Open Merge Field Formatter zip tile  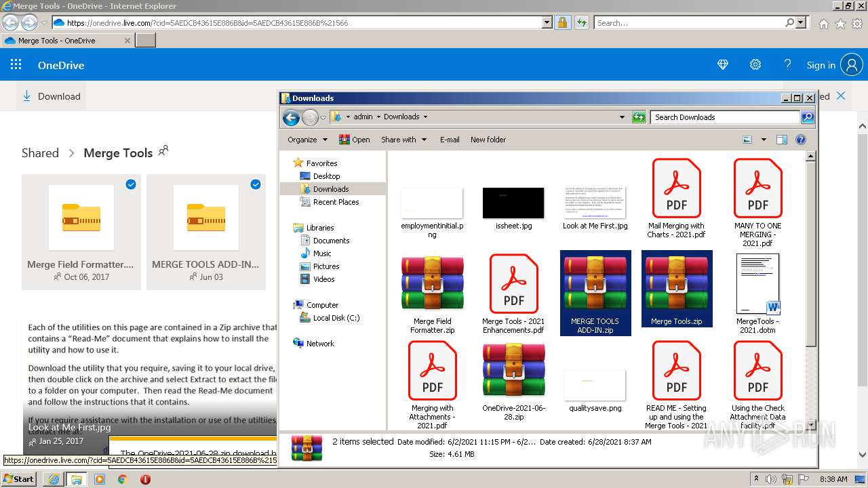point(81,232)
